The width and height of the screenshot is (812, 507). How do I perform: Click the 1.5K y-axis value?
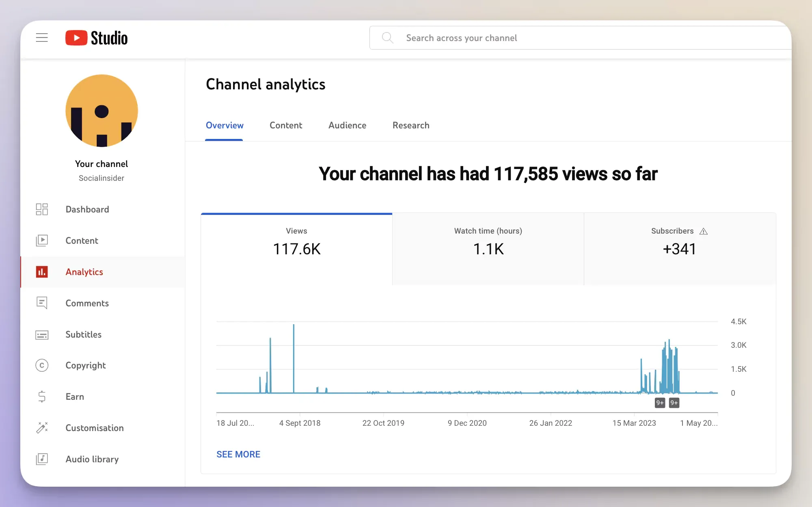click(x=739, y=369)
